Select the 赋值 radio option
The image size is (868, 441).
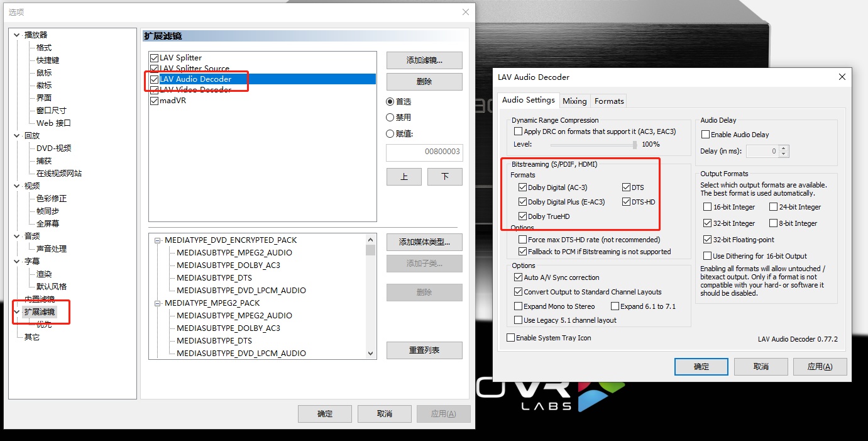coord(390,133)
